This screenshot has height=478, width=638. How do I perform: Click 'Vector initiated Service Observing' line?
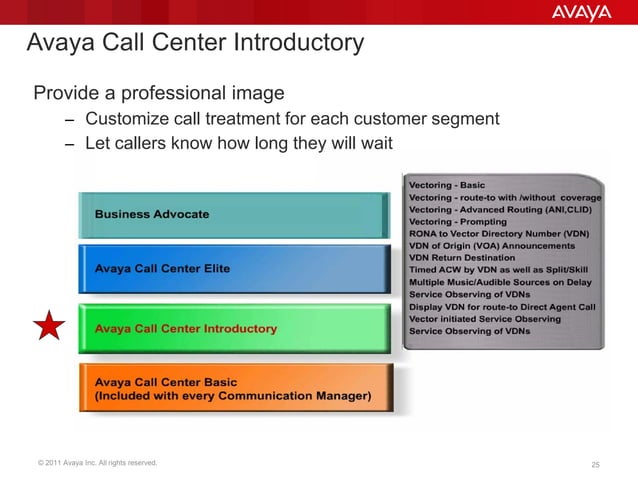[485, 319]
